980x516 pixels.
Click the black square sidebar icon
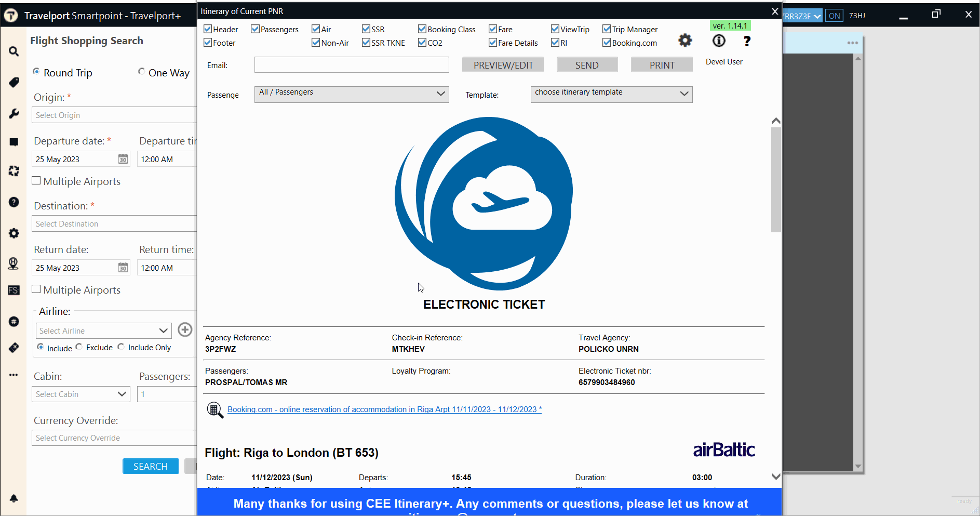[x=14, y=142]
